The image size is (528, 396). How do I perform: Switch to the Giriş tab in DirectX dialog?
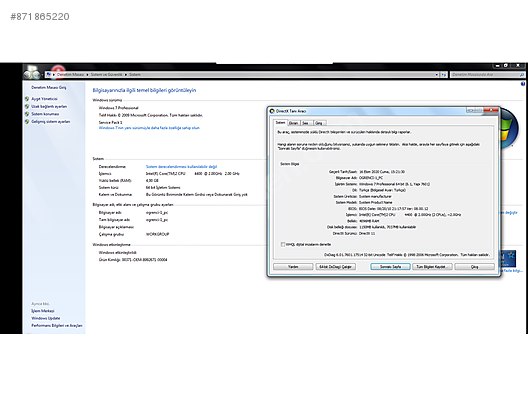(x=319, y=123)
